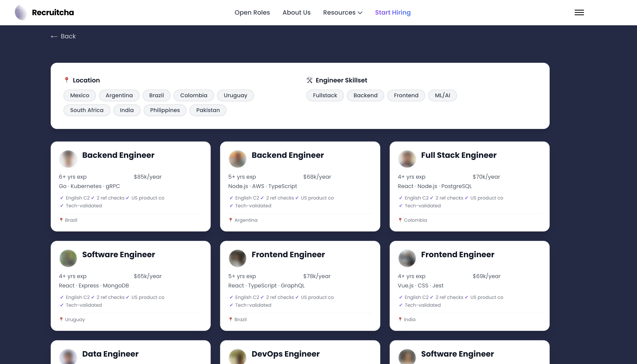
Task: Toggle the South Africa filter chip
Action: coord(87,110)
